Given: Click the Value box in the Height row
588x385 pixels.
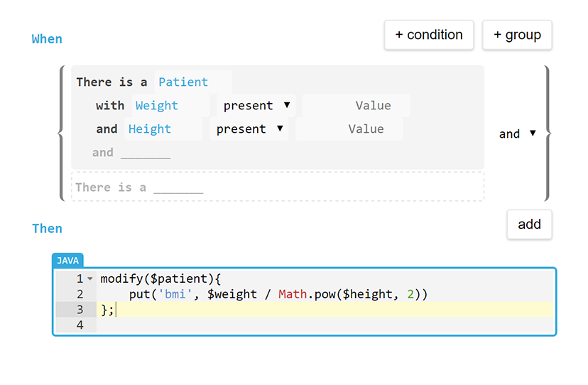Looking at the screenshot, I should pos(349,129).
